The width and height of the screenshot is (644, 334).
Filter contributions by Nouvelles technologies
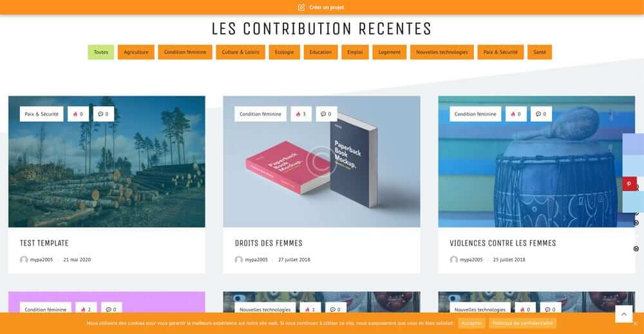pyautogui.click(x=442, y=52)
